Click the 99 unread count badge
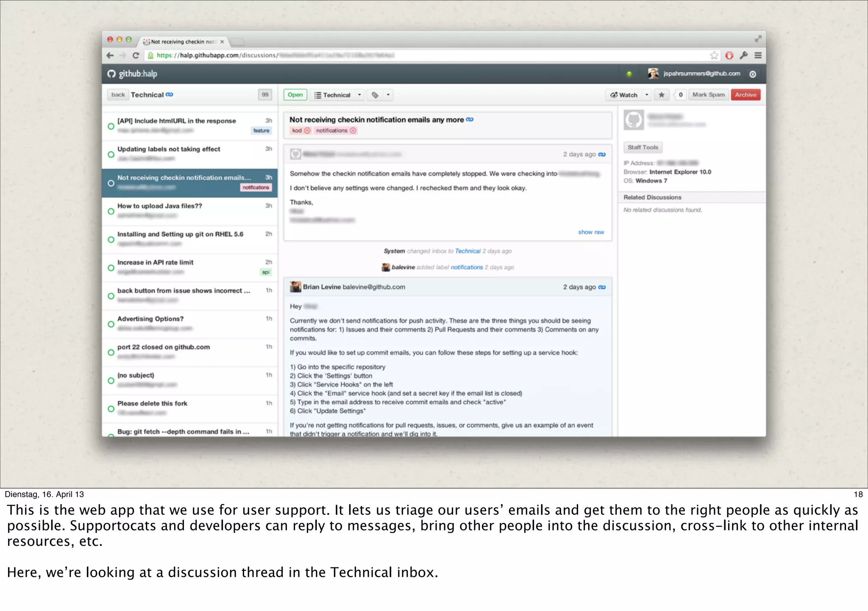The image size is (868, 611). [265, 95]
